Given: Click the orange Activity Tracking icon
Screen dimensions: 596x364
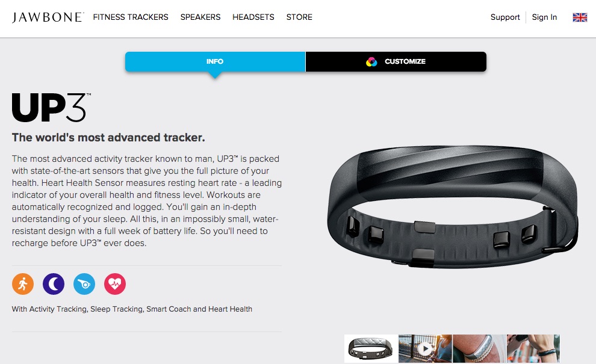Looking at the screenshot, I should (23, 284).
